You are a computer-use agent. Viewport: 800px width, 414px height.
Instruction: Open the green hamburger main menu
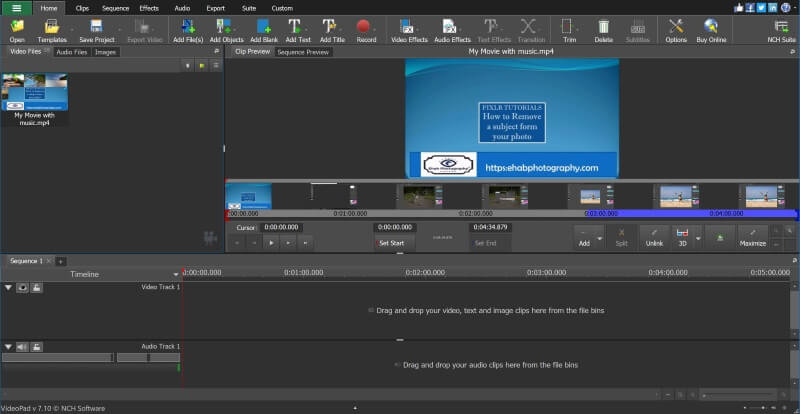[16, 8]
